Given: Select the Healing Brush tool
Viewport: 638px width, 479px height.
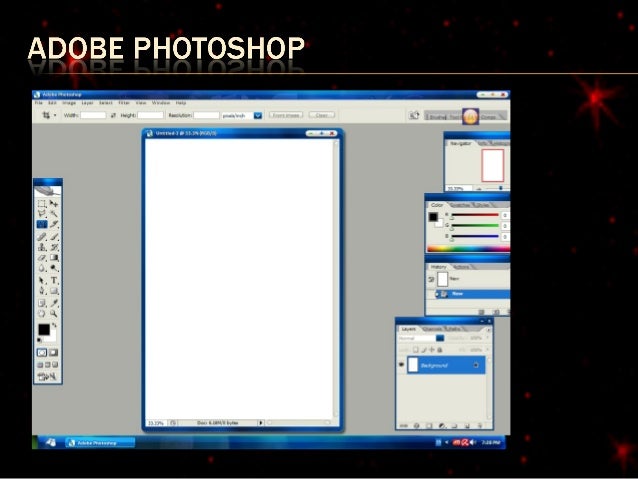Looking at the screenshot, I should pos(42,236).
